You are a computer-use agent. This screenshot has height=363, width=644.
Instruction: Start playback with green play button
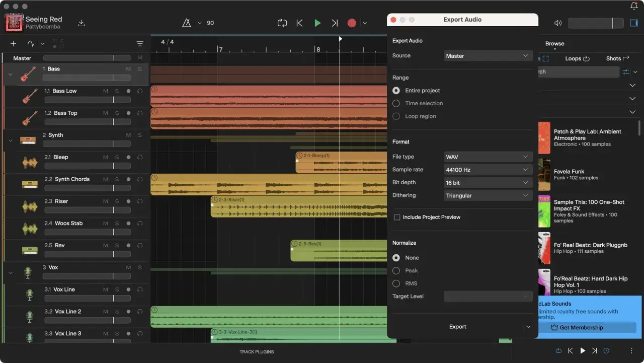tap(317, 23)
